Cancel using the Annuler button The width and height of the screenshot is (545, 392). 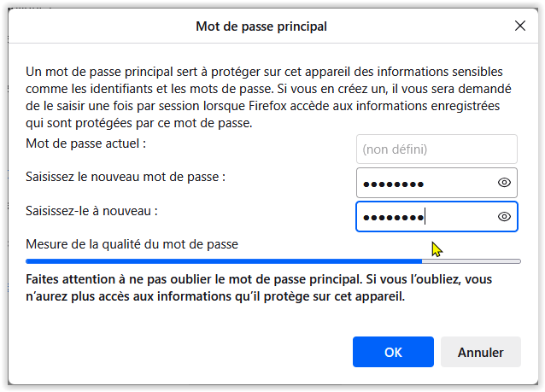(x=481, y=352)
